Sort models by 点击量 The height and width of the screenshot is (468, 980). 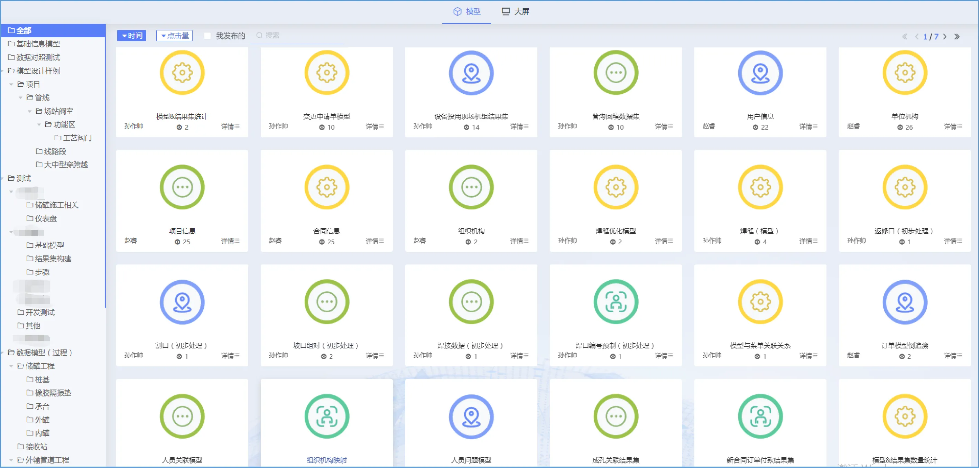point(175,36)
